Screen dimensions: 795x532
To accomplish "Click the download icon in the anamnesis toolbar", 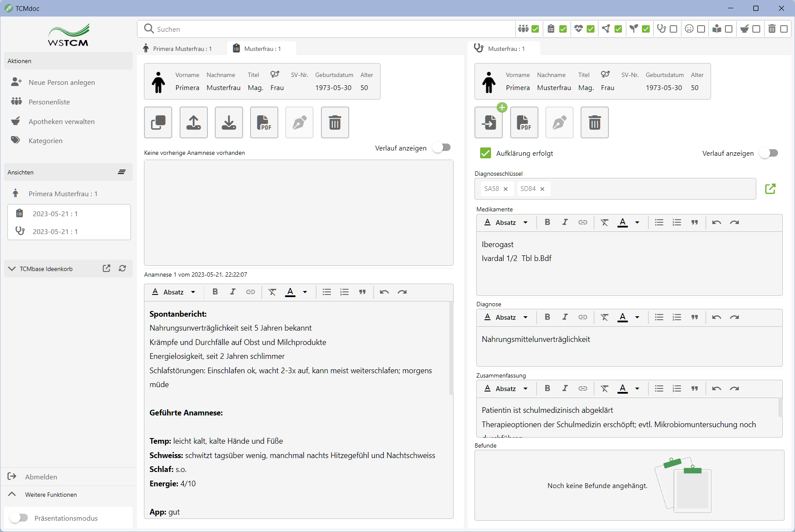I will [229, 123].
